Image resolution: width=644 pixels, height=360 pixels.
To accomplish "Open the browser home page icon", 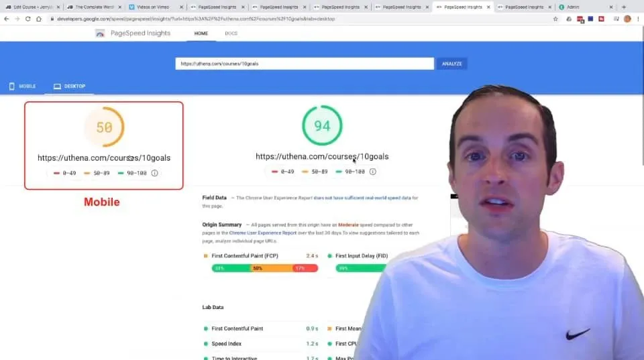I will coord(39,19).
